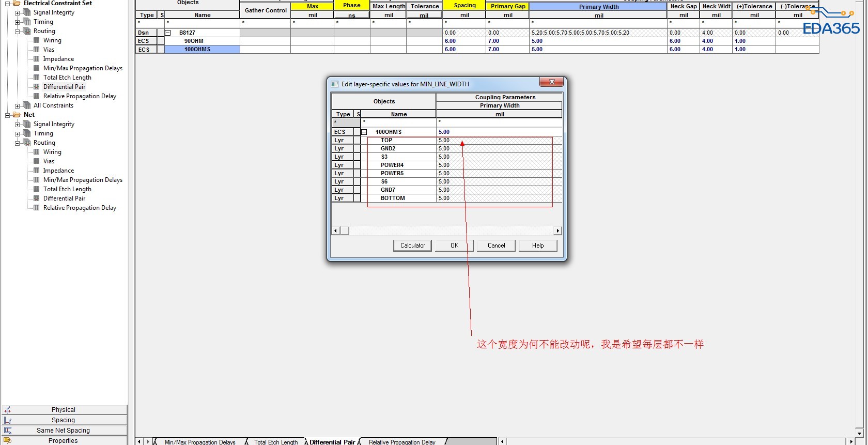The width and height of the screenshot is (868, 445).
Task: Collapse the Net tree node
Action: [7, 115]
